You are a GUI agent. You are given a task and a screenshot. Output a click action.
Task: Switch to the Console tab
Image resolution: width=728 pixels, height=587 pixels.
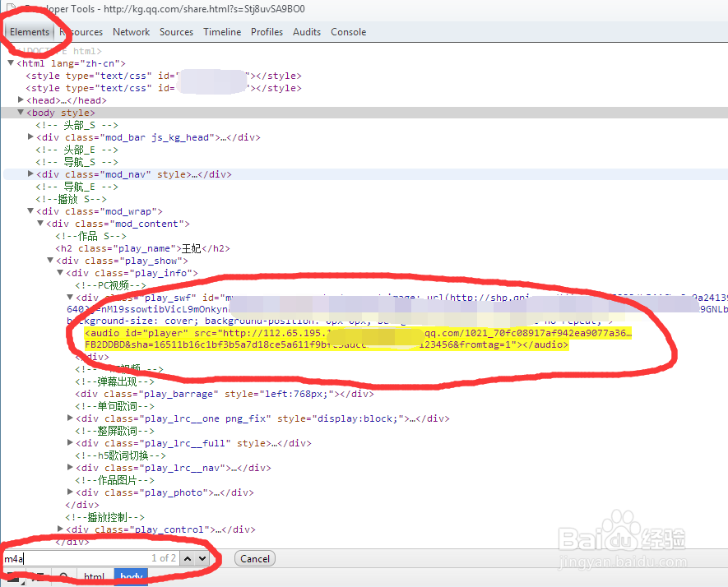click(348, 32)
